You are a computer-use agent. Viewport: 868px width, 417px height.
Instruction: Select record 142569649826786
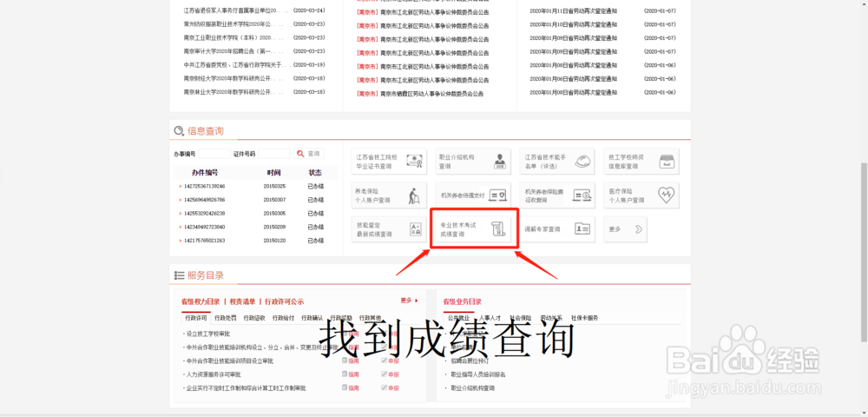[x=204, y=199]
